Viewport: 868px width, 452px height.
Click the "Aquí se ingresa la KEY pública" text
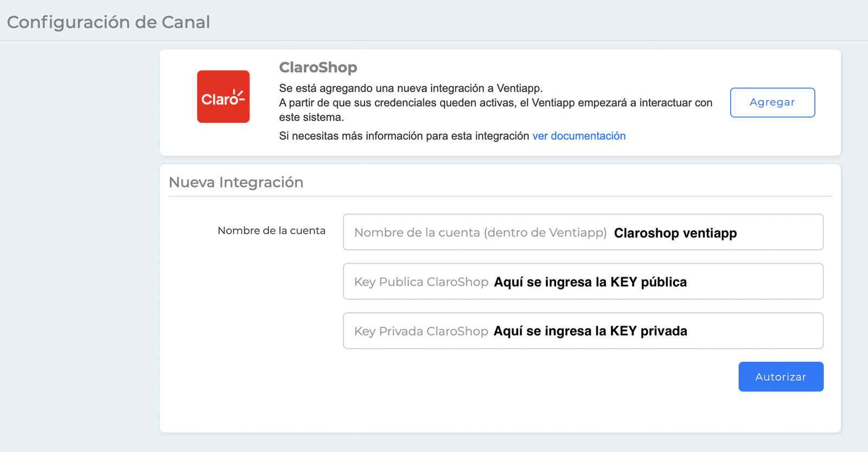(590, 282)
